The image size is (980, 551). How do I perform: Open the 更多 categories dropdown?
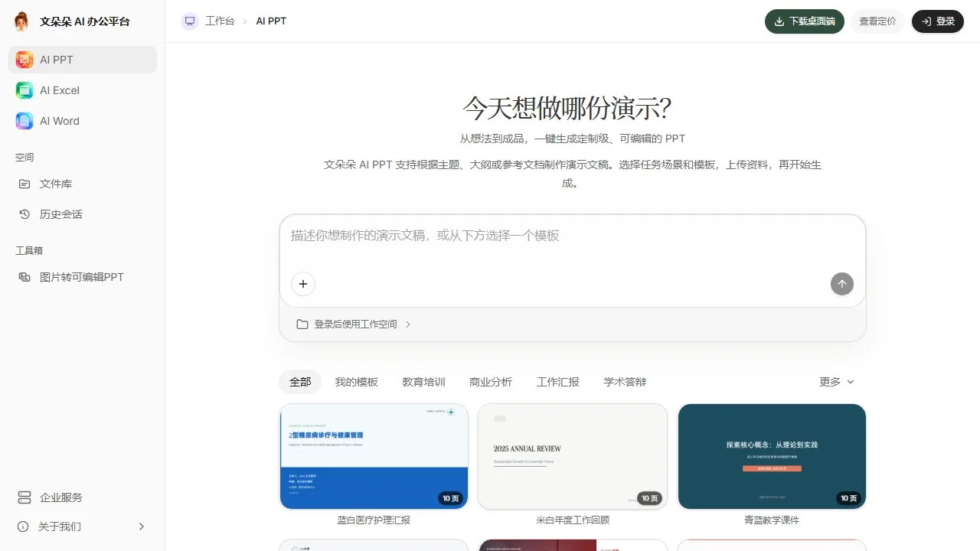(837, 382)
